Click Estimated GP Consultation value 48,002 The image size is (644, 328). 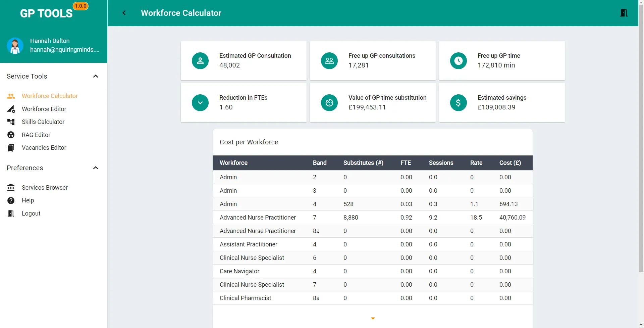[x=229, y=65]
